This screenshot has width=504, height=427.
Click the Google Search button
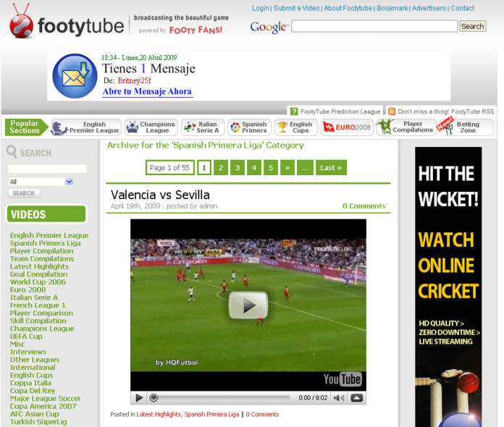pos(472,26)
